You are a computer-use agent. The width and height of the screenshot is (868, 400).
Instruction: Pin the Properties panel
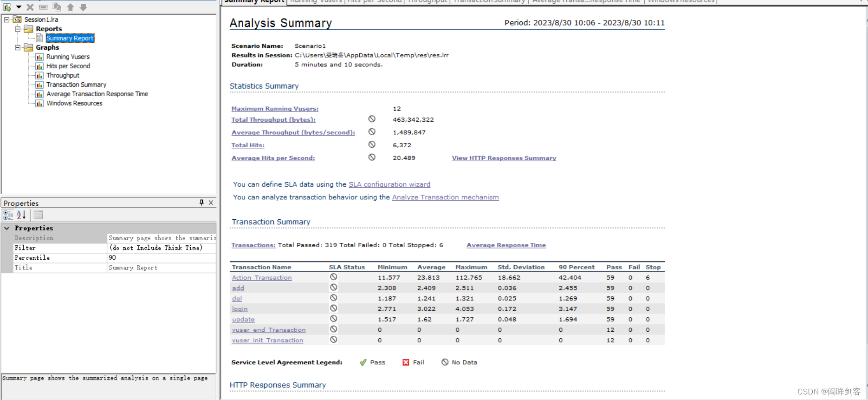201,203
